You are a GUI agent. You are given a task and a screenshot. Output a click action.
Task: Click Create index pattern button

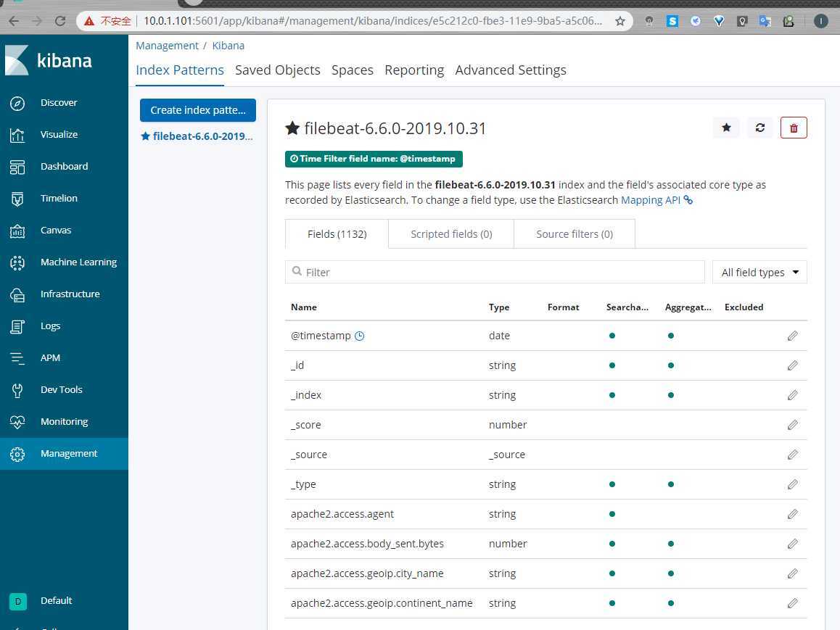[198, 110]
